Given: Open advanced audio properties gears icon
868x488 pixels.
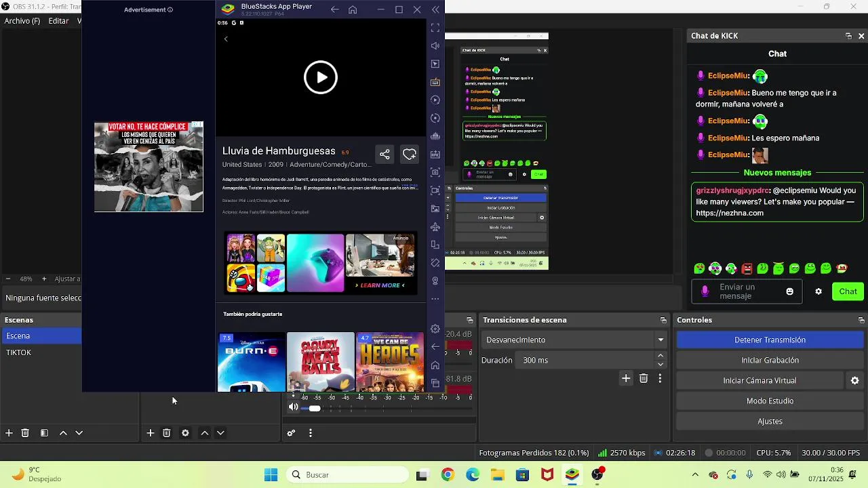Looking at the screenshot, I should pyautogui.click(x=291, y=433).
